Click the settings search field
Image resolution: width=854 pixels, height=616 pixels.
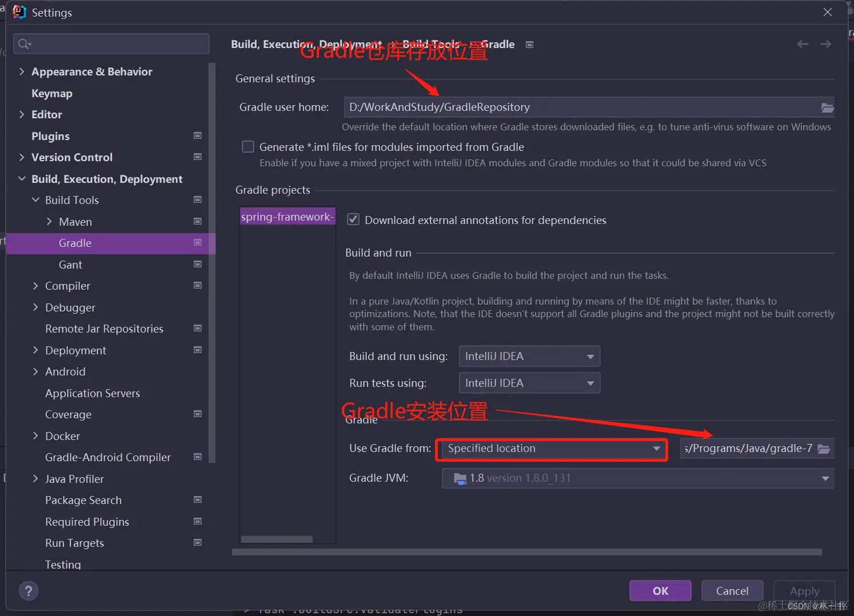(111, 44)
